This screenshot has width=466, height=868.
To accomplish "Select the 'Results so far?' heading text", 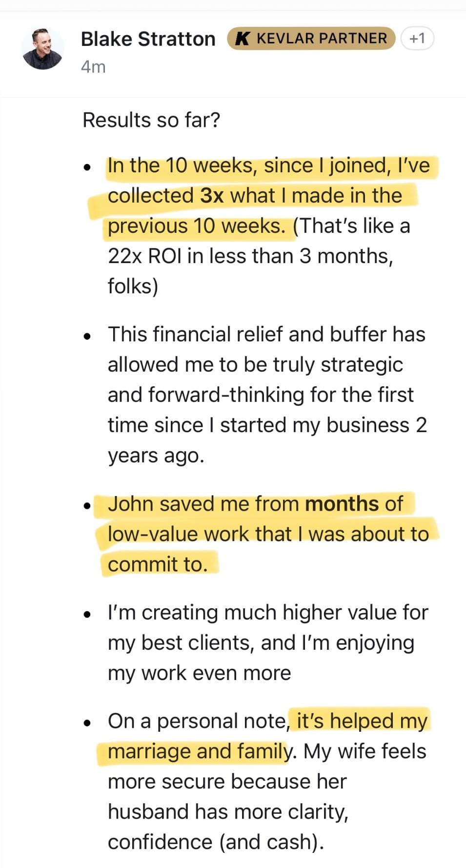I will (151, 120).
